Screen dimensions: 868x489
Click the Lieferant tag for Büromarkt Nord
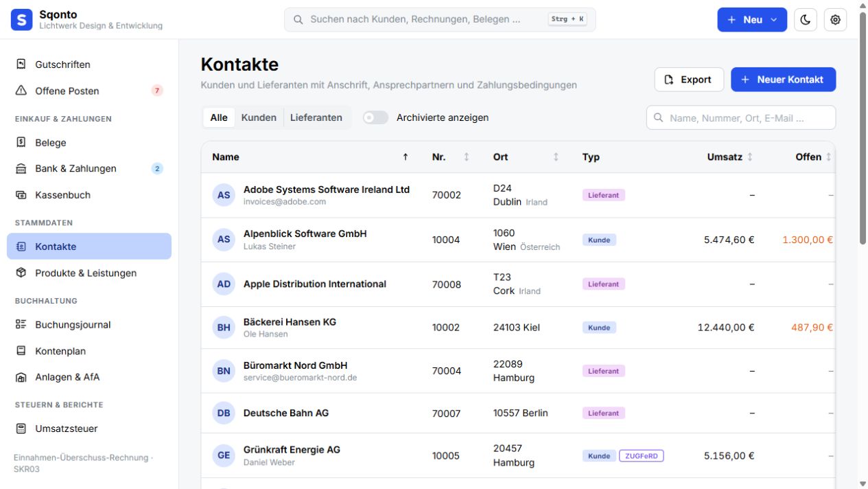click(x=603, y=371)
